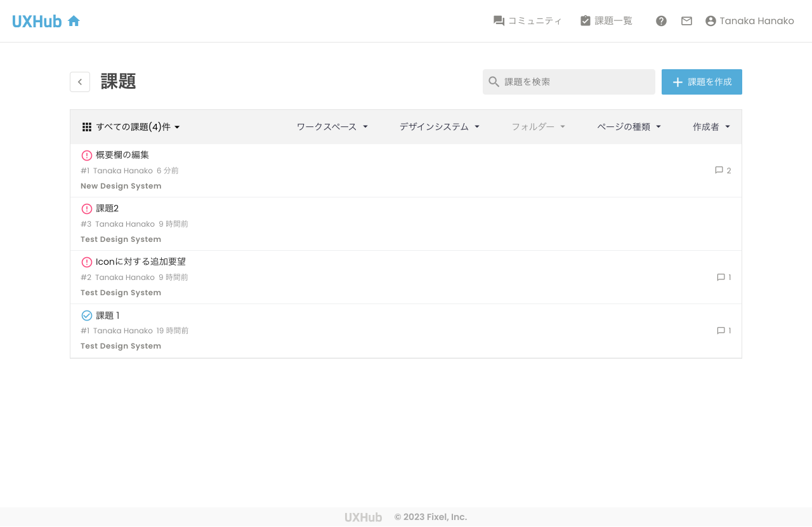Viewport: 812px width, 527px height.
Task: Open the ページの種類 dropdown
Action: [629, 126]
